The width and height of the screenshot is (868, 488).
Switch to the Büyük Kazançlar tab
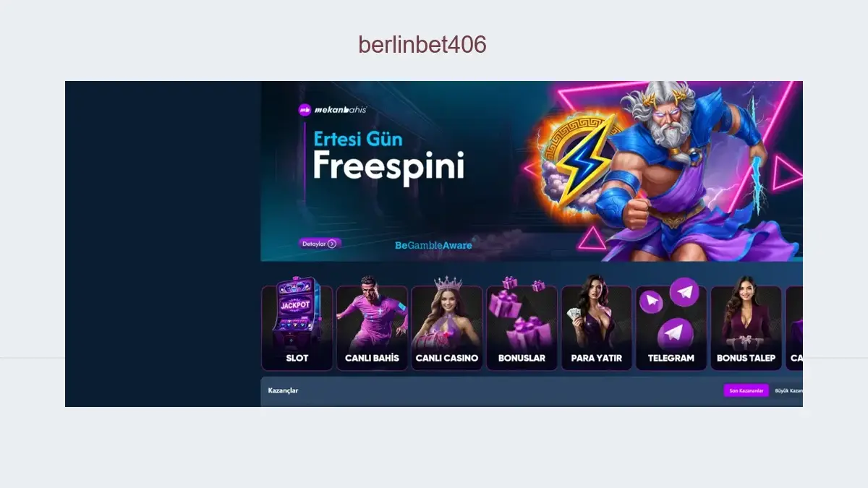pyautogui.click(x=788, y=390)
